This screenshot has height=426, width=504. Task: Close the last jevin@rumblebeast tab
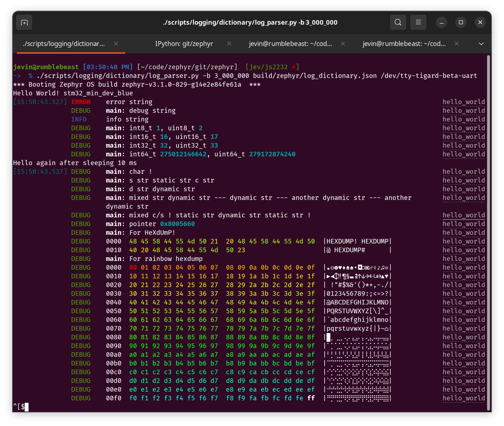click(457, 44)
